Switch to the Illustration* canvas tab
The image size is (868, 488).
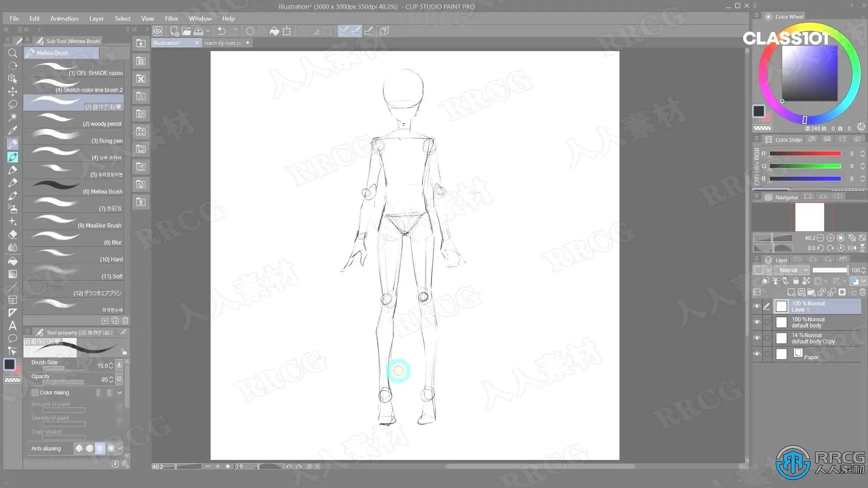coord(176,43)
